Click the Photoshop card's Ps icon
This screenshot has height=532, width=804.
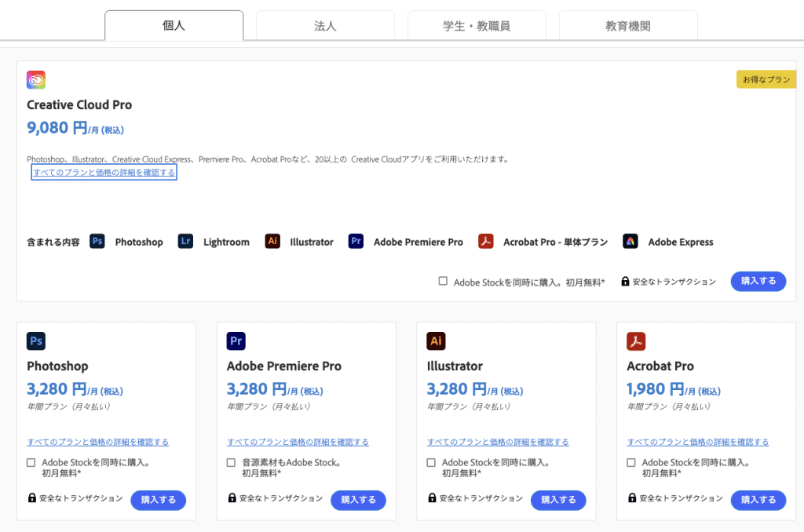pyautogui.click(x=35, y=341)
